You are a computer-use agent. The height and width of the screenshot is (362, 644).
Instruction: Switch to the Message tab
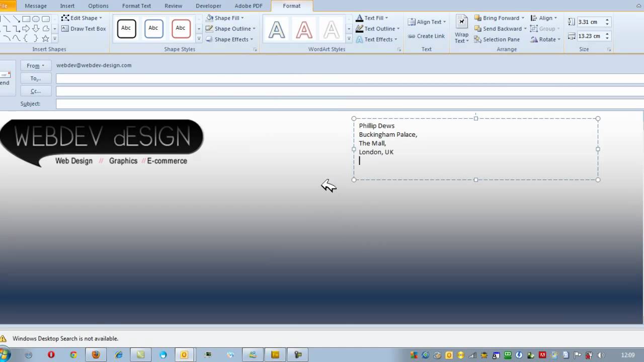36,6
